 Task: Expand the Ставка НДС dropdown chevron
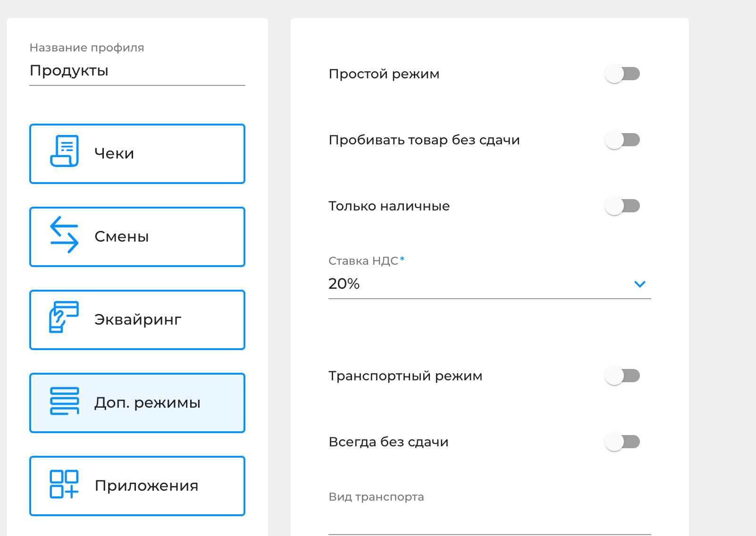(x=639, y=284)
